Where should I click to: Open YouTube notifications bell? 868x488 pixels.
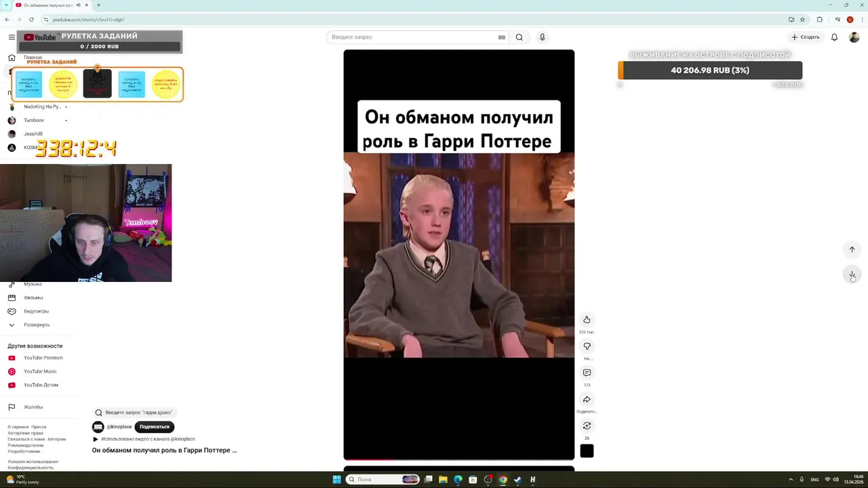coord(834,37)
